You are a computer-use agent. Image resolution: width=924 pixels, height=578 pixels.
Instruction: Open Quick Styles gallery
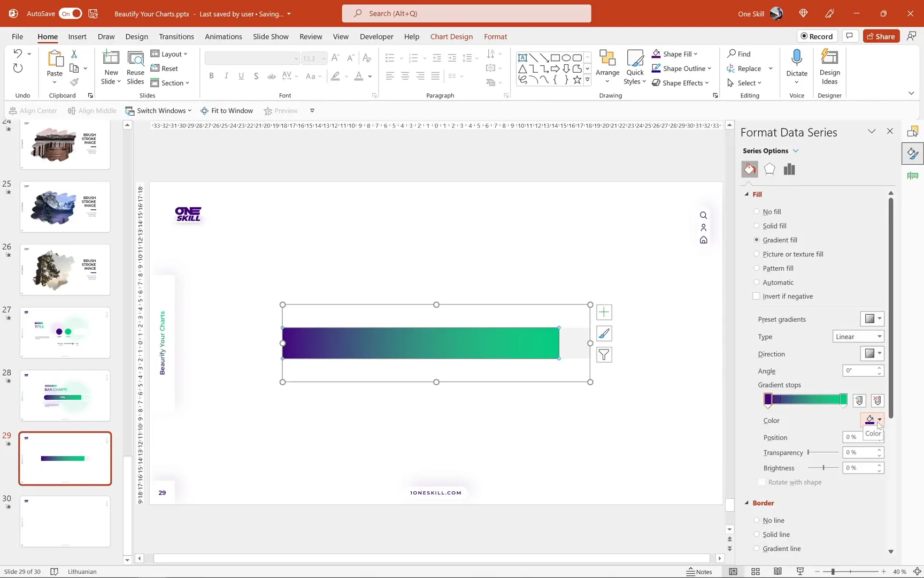(x=635, y=67)
